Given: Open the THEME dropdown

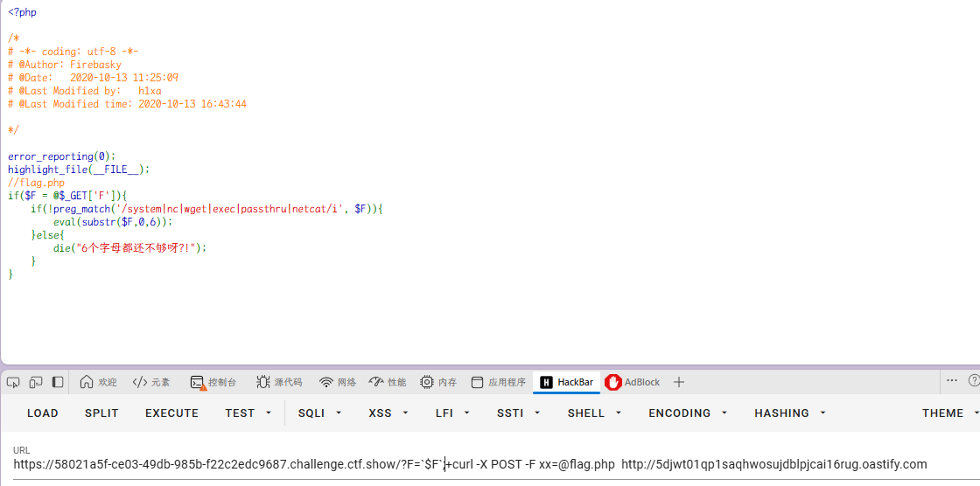Looking at the screenshot, I should click(x=950, y=413).
